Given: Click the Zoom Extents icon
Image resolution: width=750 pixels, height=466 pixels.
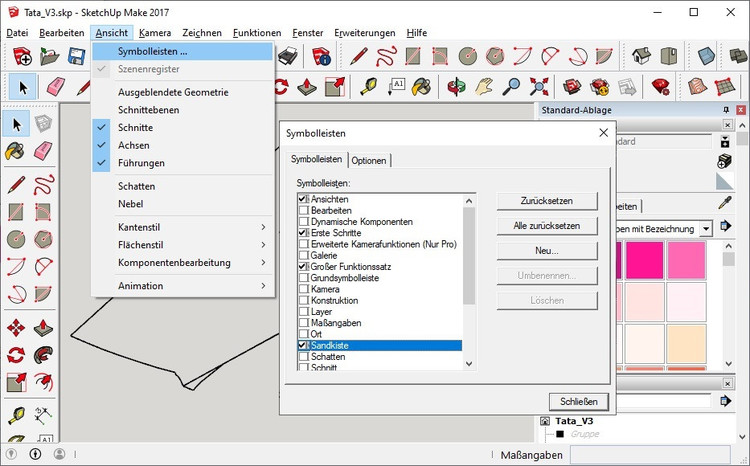Looking at the screenshot, I should (x=539, y=87).
